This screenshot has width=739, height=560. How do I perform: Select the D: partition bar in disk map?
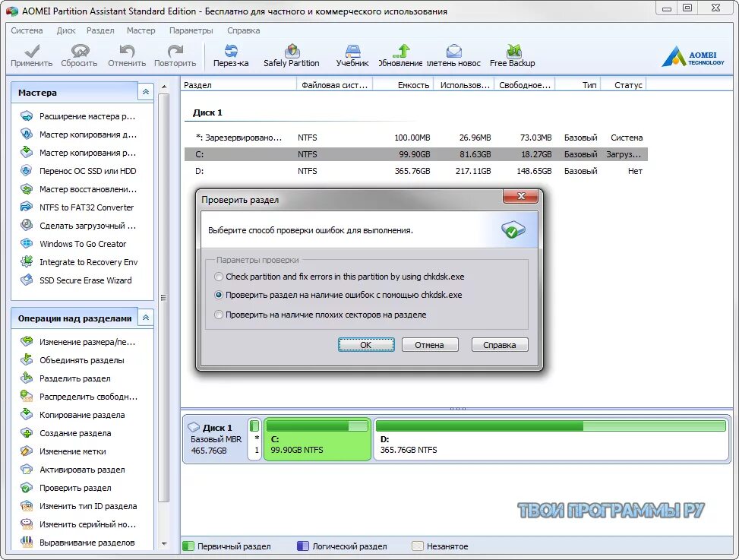coord(551,439)
